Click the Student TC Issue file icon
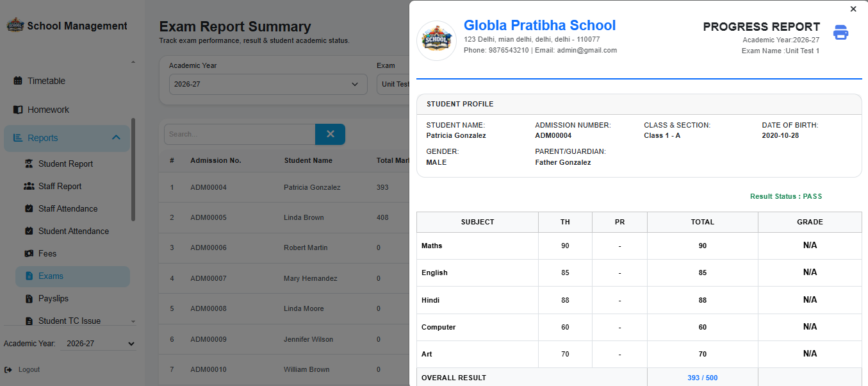Viewport: 868px width, 386px height. click(29, 321)
